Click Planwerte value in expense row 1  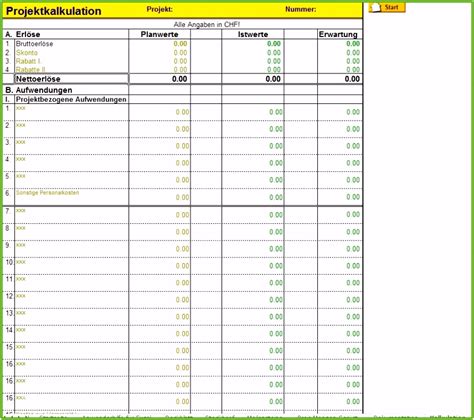(x=182, y=112)
